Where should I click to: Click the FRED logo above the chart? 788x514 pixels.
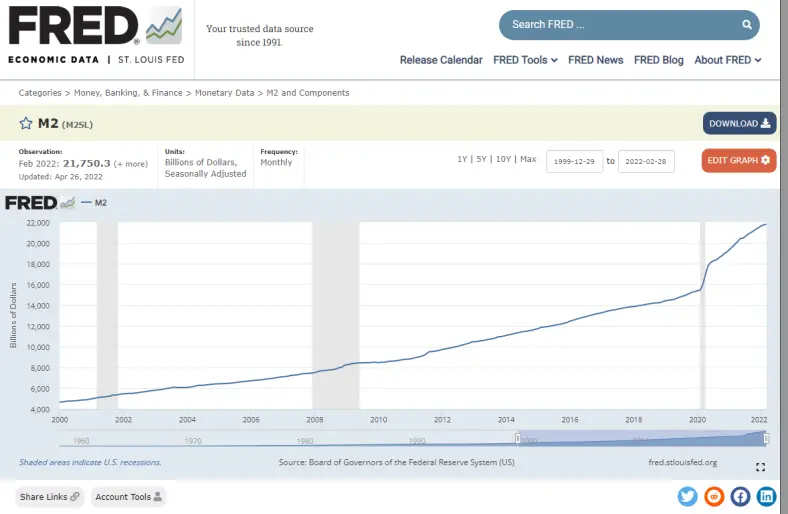coord(40,202)
